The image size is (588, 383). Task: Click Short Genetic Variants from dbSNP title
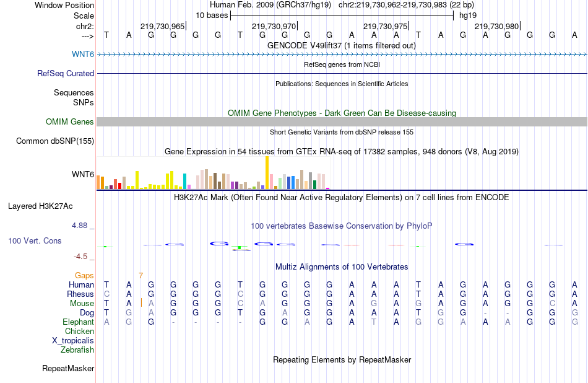coord(342,132)
